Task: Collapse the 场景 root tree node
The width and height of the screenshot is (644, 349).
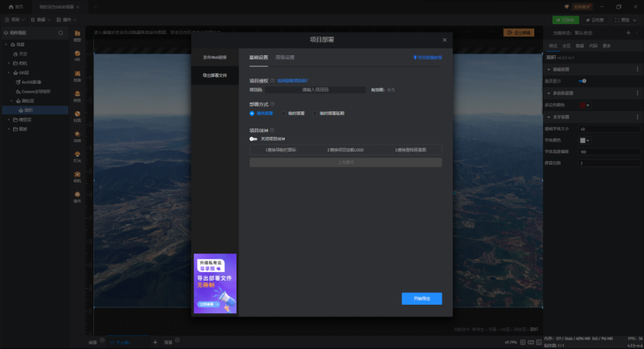Action: [6, 44]
